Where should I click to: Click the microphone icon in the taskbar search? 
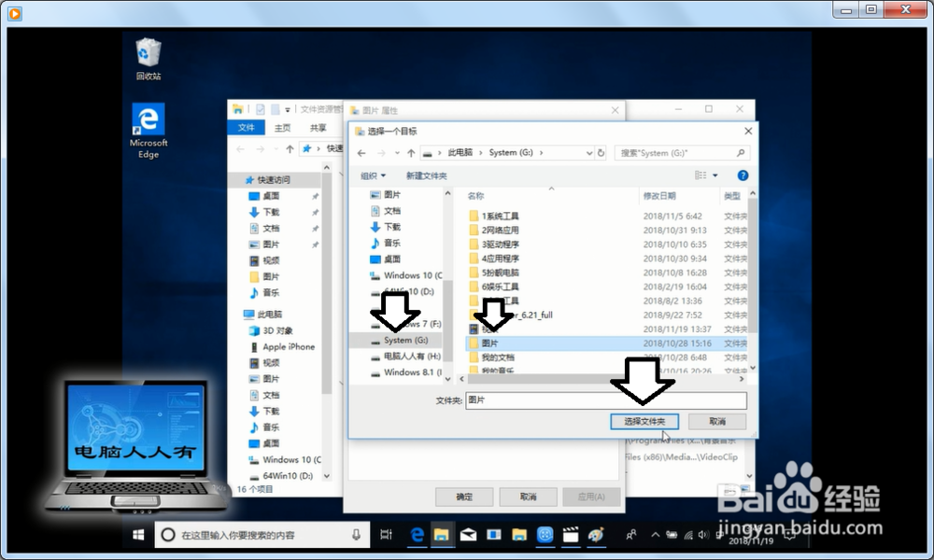click(x=356, y=535)
